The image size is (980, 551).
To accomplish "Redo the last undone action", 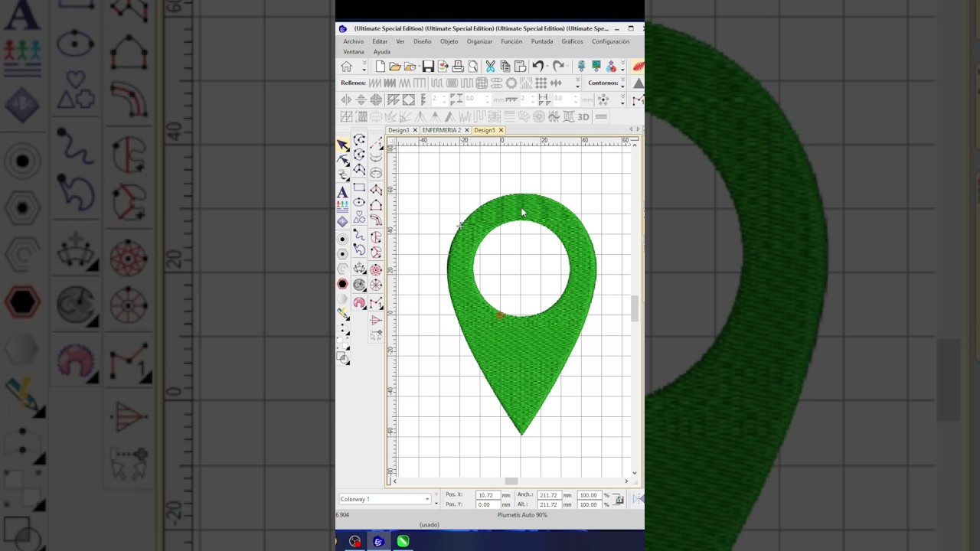I will [x=558, y=67].
